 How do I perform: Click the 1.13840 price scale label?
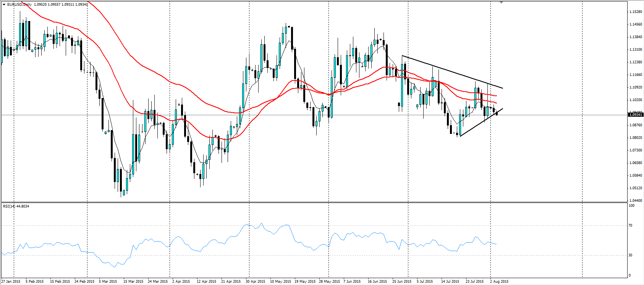click(636, 37)
